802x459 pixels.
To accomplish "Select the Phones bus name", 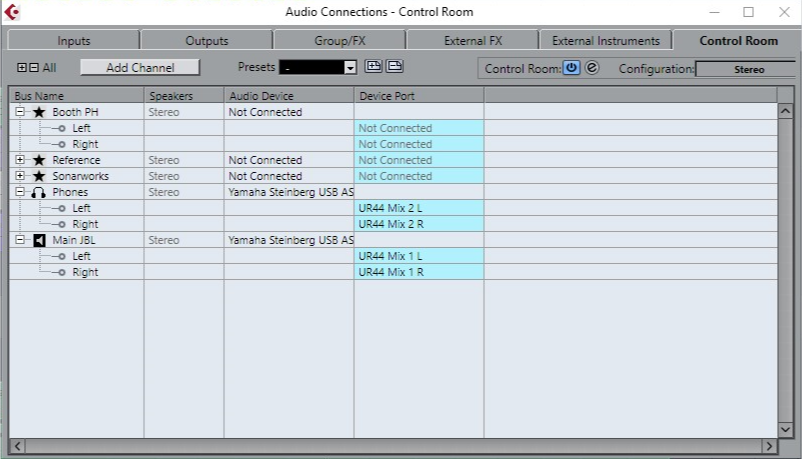I will coord(70,192).
